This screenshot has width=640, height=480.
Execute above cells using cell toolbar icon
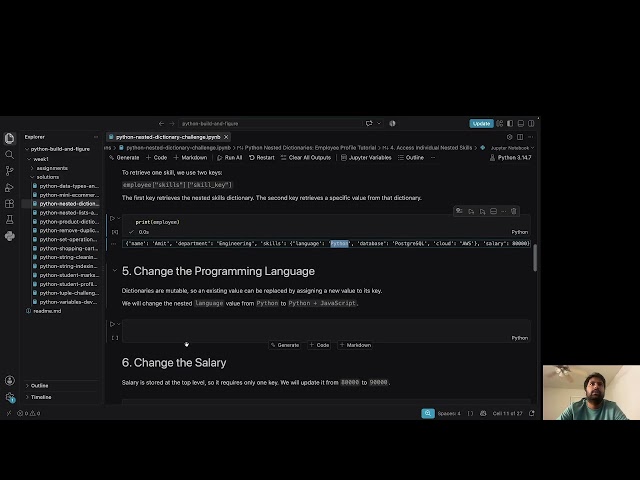pyautogui.click(x=471, y=211)
